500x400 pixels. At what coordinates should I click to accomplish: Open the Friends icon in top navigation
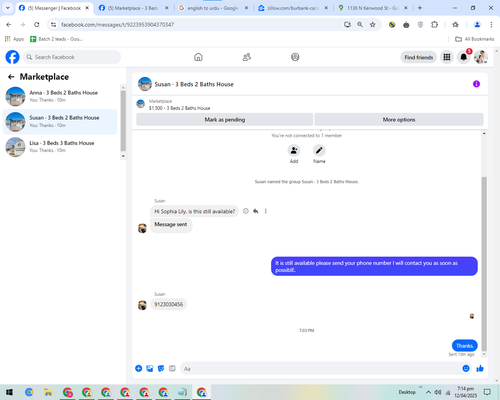247,57
